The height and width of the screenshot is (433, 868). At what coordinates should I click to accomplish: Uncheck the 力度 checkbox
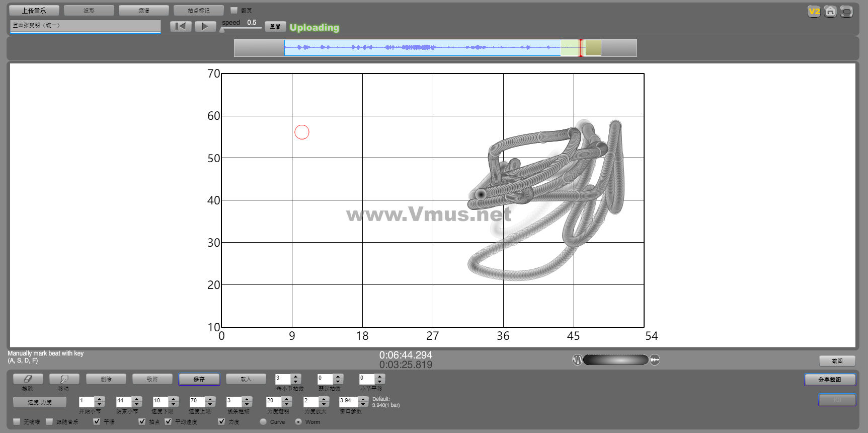coord(221,421)
